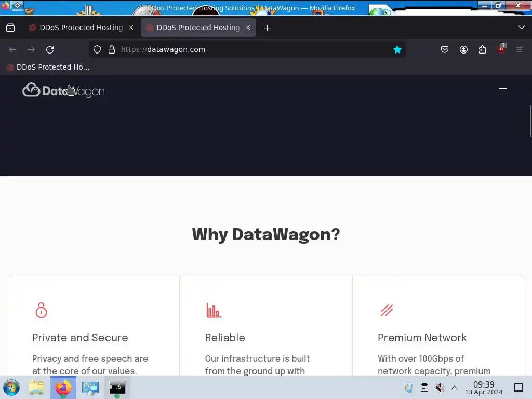Click the page vertical scrollbar thumb
Viewport: 532px width, 399px height.
530,122
